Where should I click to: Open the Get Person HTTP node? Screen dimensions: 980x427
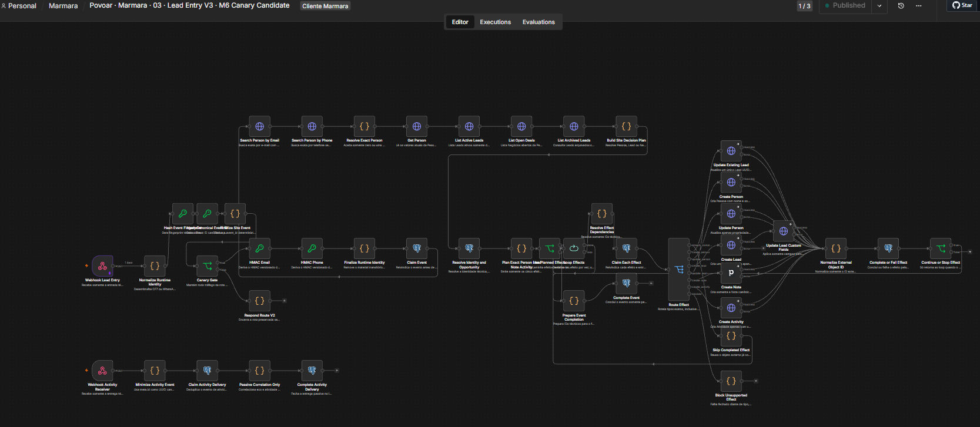(417, 126)
